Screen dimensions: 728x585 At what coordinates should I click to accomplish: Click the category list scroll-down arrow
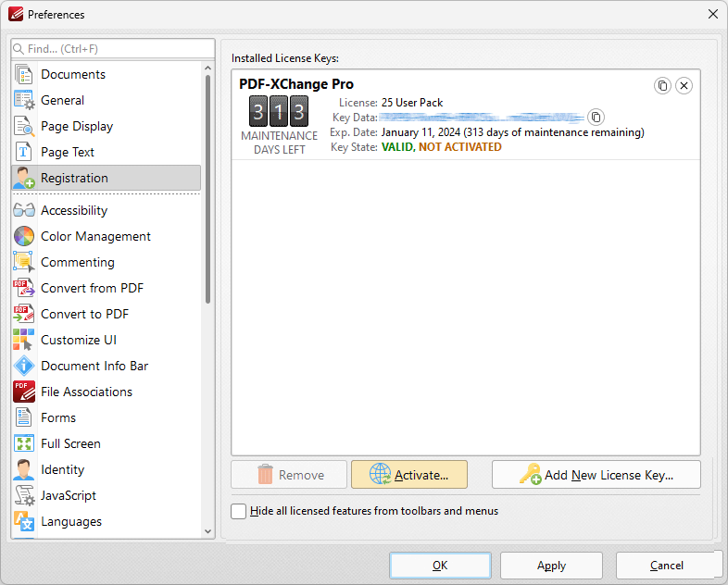(x=208, y=531)
